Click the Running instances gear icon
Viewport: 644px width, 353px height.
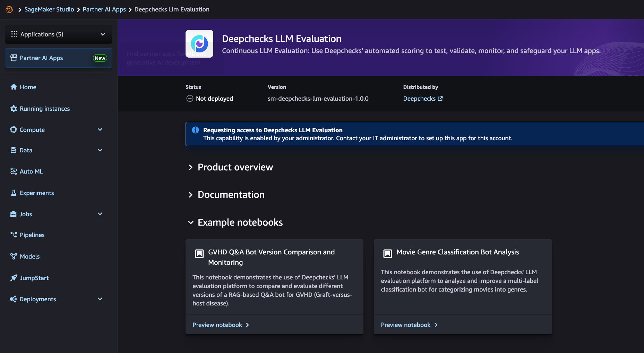pos(14,109)
